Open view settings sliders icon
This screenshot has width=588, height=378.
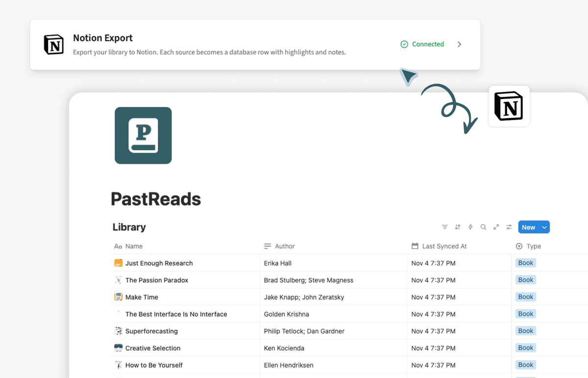(509, 227)
